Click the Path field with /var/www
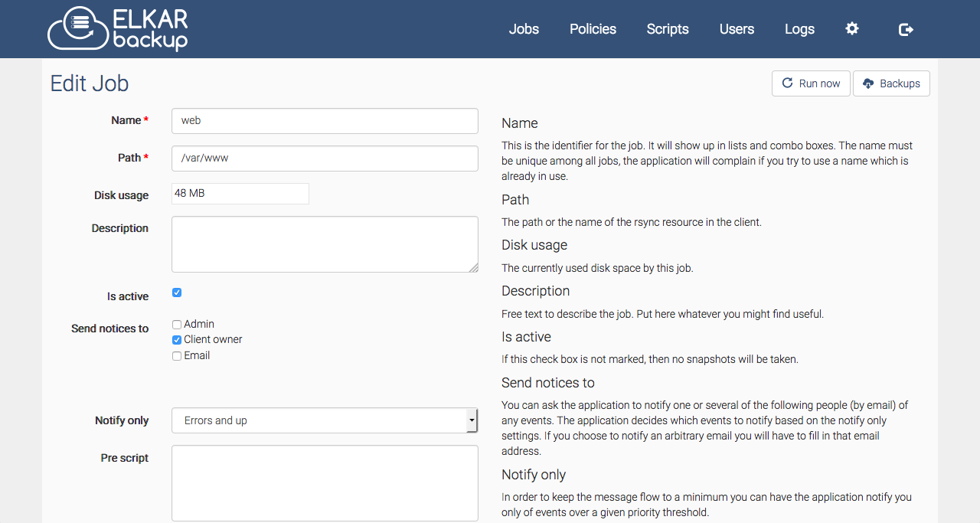This screenshot has width=980, height=523. tap(325, 159)
